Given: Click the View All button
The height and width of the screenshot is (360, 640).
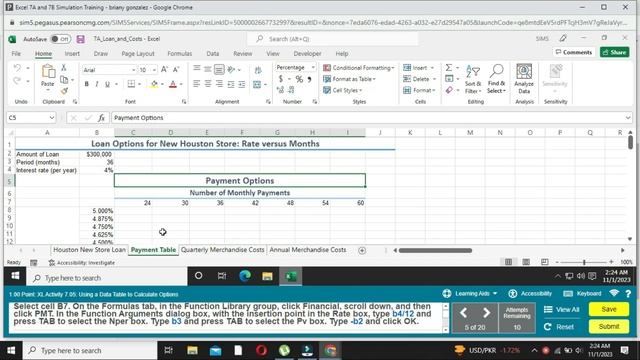Looking at the screenshot, I should tap(562, 309).
